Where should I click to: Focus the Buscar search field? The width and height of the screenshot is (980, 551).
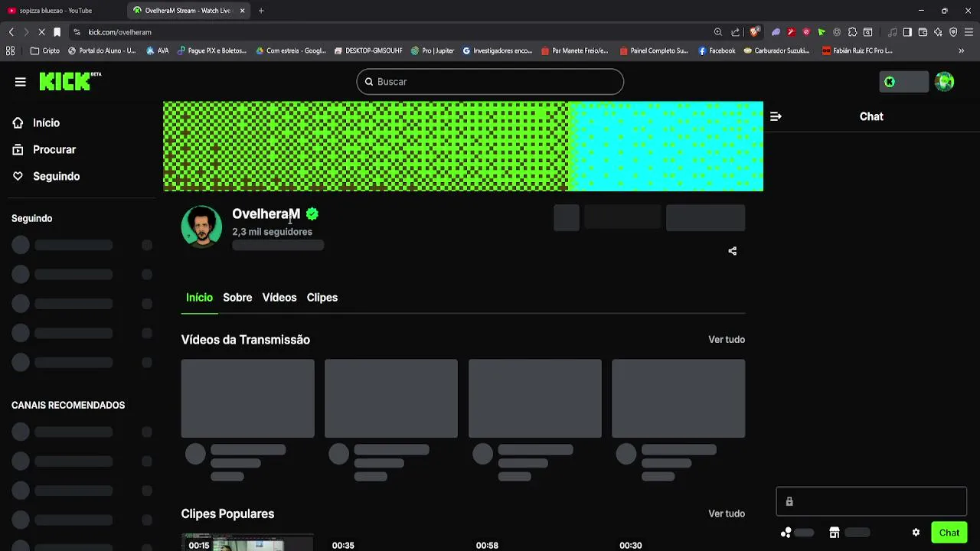click(490, 82)
